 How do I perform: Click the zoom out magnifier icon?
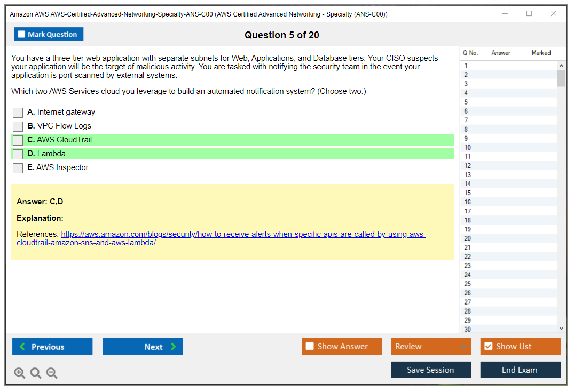point(52,373)
